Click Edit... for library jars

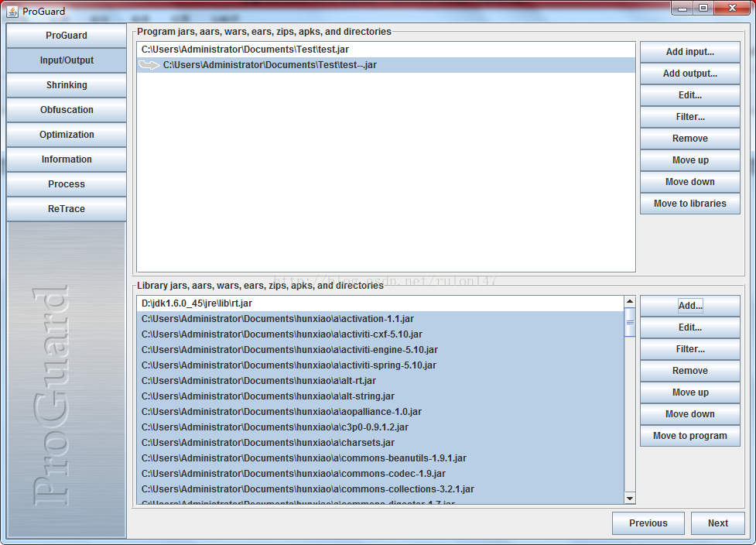pos(690,327)
